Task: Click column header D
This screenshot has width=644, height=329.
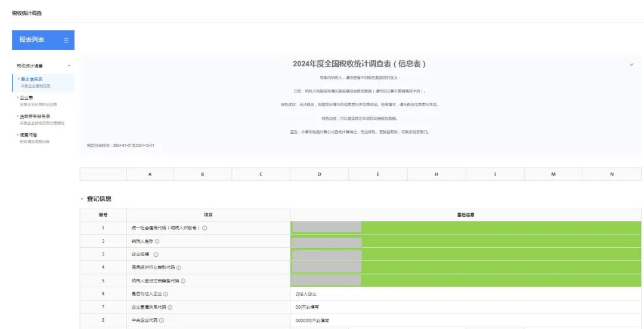Action: click(x=320, y=174)
